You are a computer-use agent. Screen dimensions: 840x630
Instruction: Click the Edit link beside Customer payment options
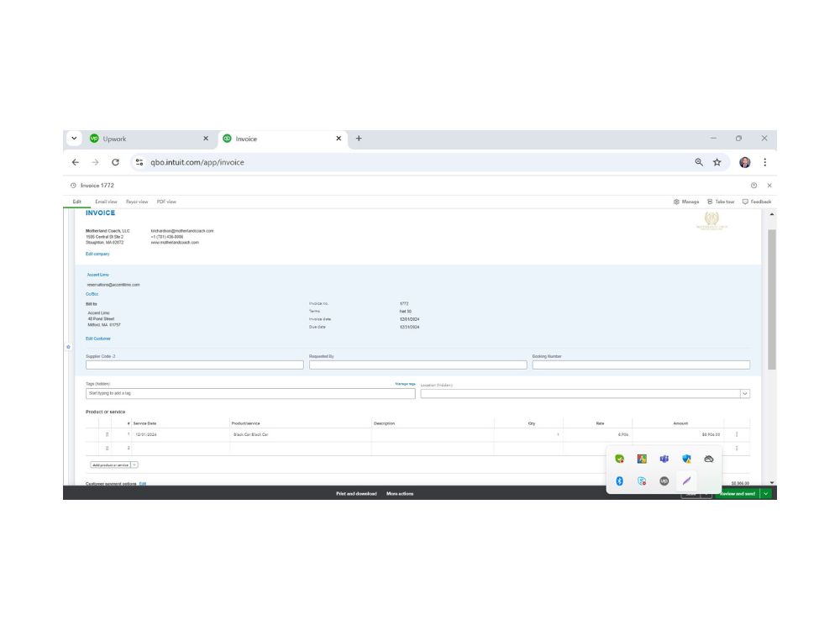coord(143,484)
